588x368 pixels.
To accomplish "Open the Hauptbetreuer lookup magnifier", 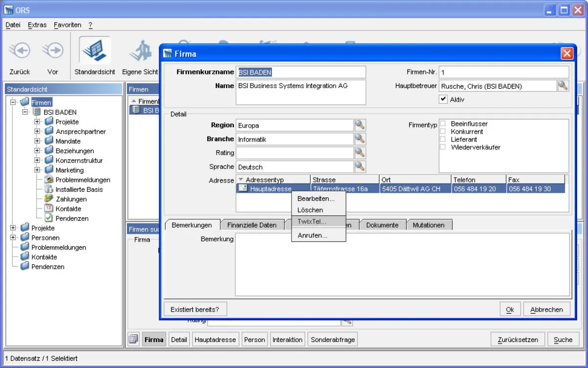I will pos(563,85).
